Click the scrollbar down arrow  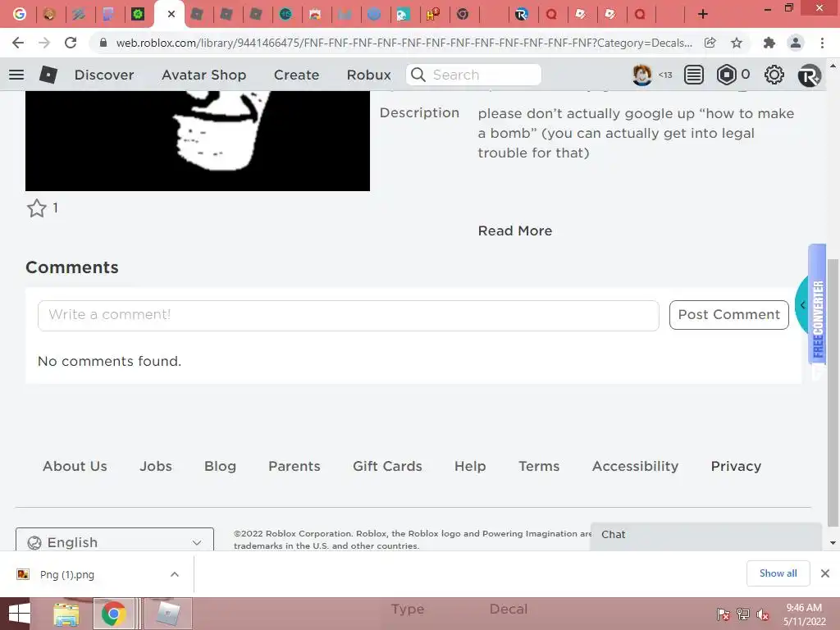[833, 543]
